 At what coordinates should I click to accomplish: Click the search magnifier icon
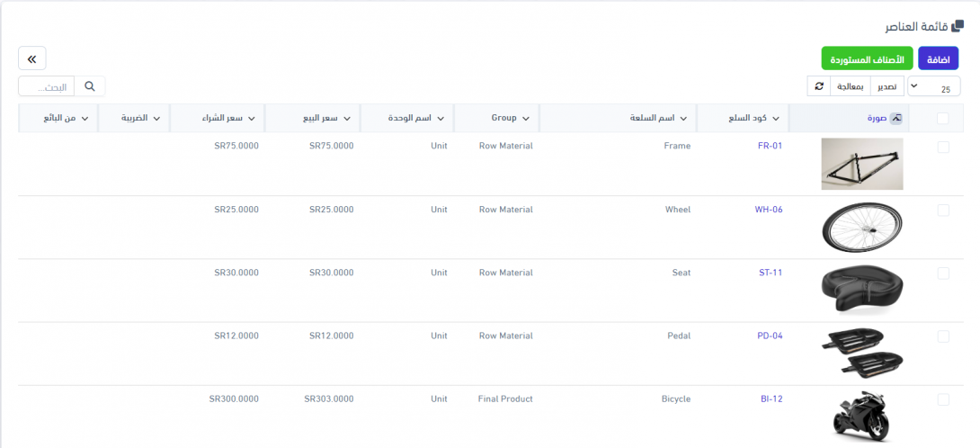(89, 86)
